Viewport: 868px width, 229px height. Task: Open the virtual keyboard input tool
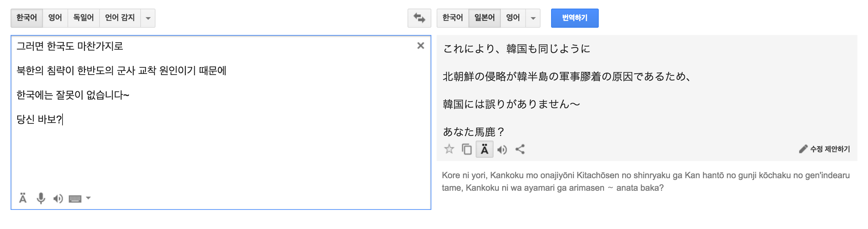75,199
